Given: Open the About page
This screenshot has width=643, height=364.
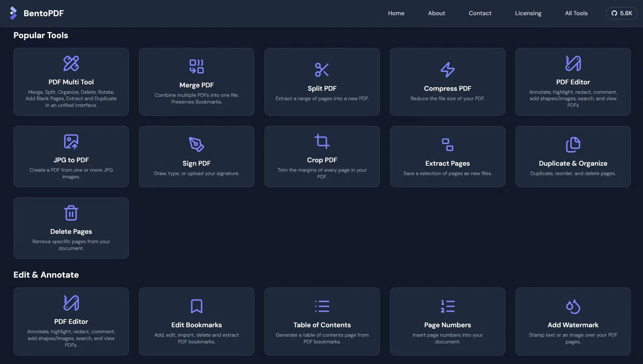Looking at the screenshot, I should point(437,13).
